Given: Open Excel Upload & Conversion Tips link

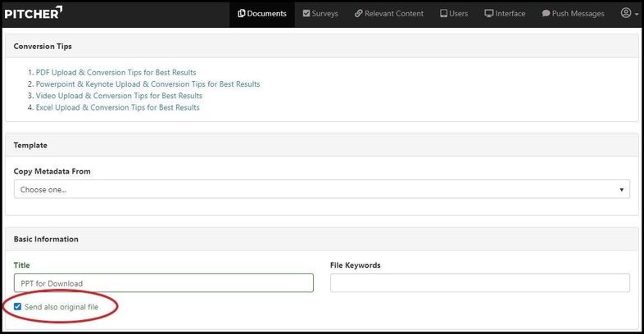Looking at the screenshot, I should coord(117,107).
